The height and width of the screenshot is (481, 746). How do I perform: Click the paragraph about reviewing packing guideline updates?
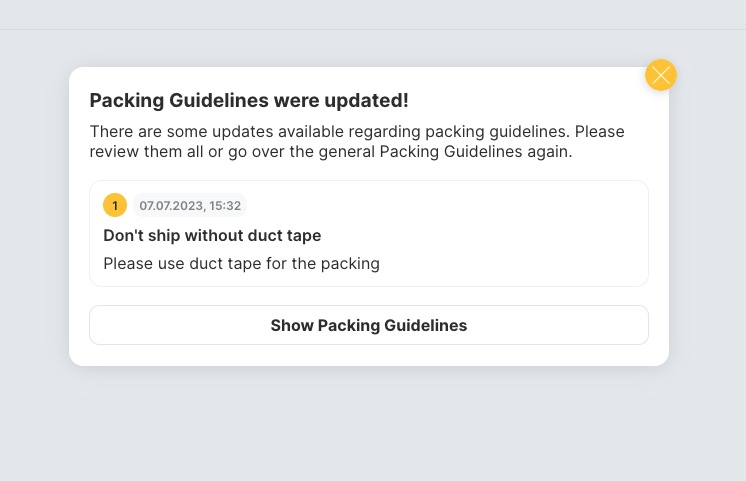tap(357, 141)
